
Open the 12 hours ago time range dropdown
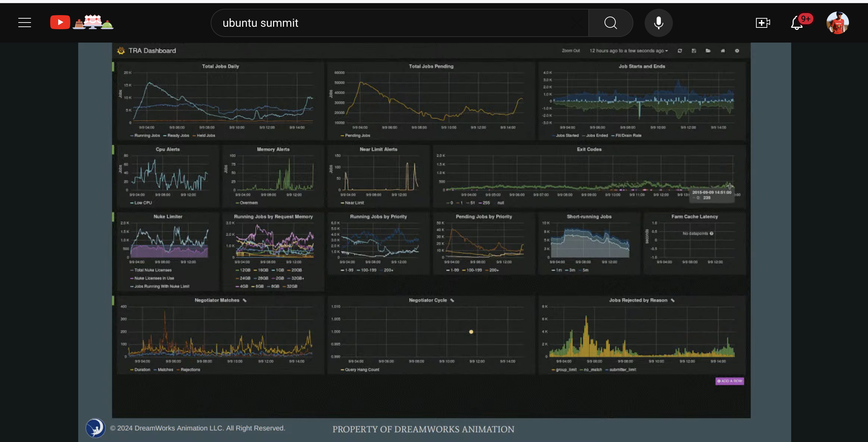click(x=629, y=51)
